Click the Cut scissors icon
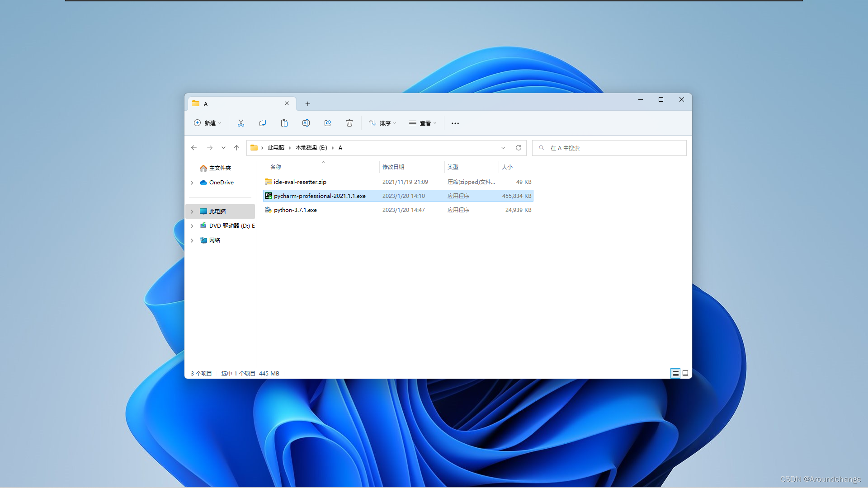The image size is (868, 488). 241,123
